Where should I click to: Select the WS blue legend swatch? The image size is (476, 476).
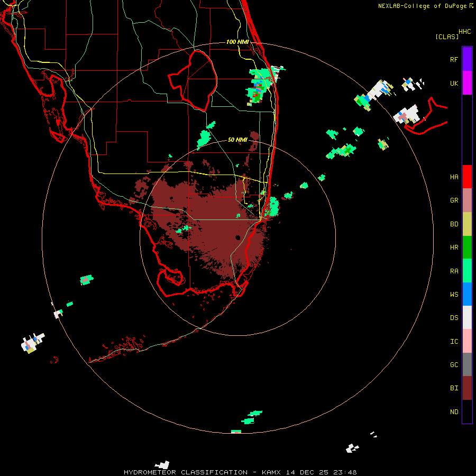(467, 294)
